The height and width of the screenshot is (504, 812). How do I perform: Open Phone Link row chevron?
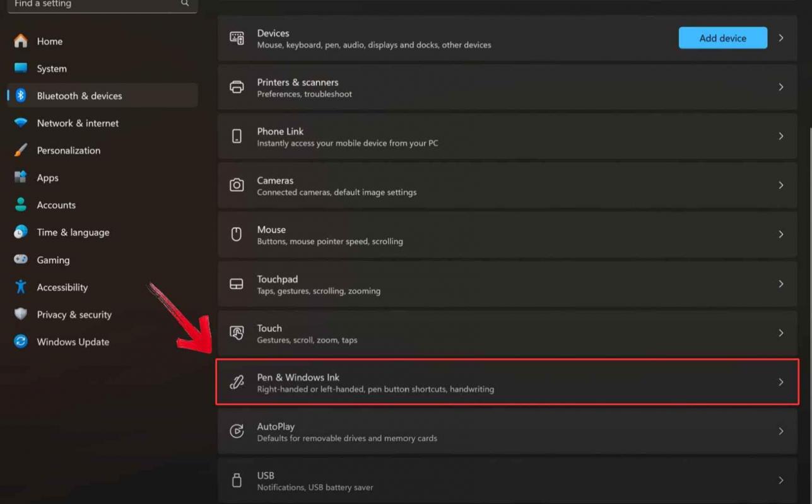pyautogui.click(x=781, y=136)
